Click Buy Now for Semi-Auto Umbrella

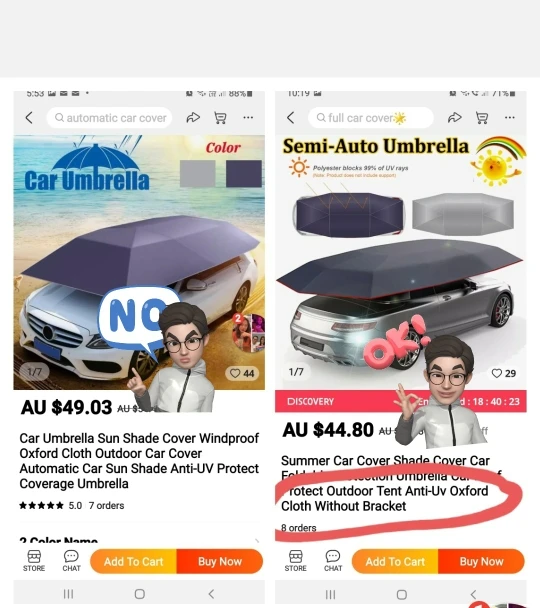tap(481, 561)
